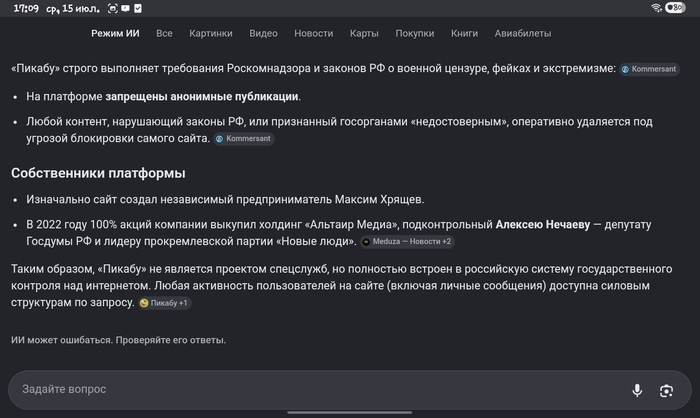Open Google Lens camera search icon
Image resolution: width=700 pixels, height=418 pixels.
coord(666,391)
